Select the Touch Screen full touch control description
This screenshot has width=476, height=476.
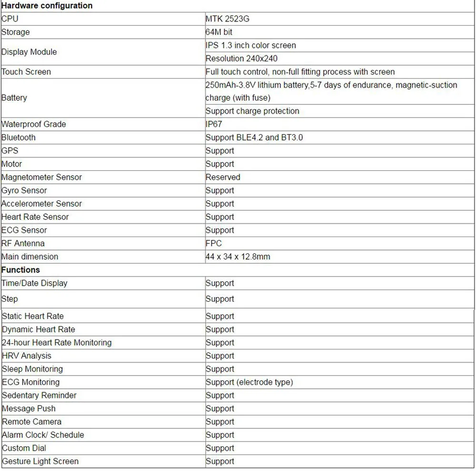point(300,72)
